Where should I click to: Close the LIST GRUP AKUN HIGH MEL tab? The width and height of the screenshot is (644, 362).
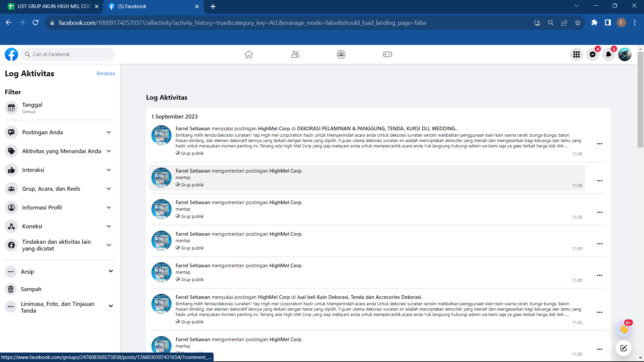click(x=97, y=6)
